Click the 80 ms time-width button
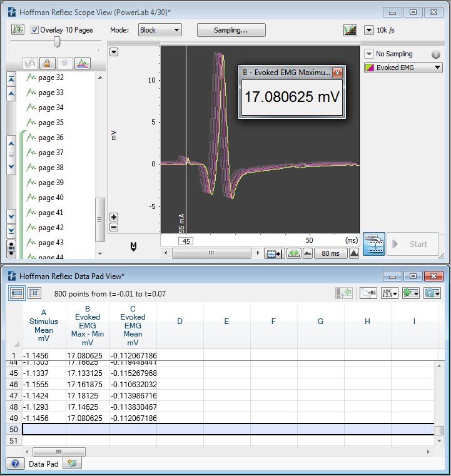 pyautogui.click(x=331, y=253)
